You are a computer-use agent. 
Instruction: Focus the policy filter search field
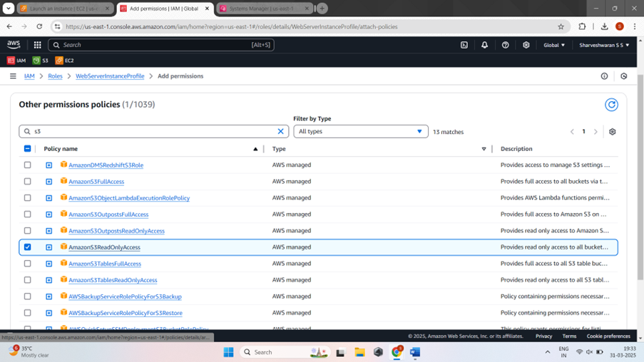click(153, 131)
